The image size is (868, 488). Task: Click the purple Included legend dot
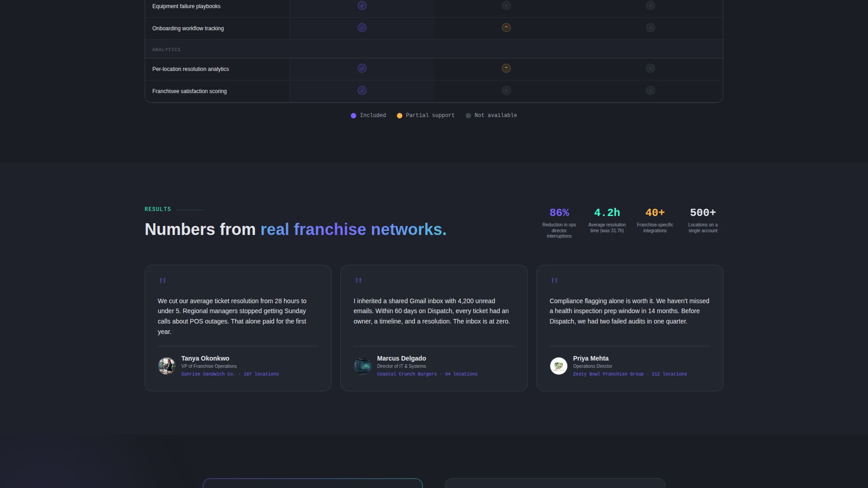(354, 116)
